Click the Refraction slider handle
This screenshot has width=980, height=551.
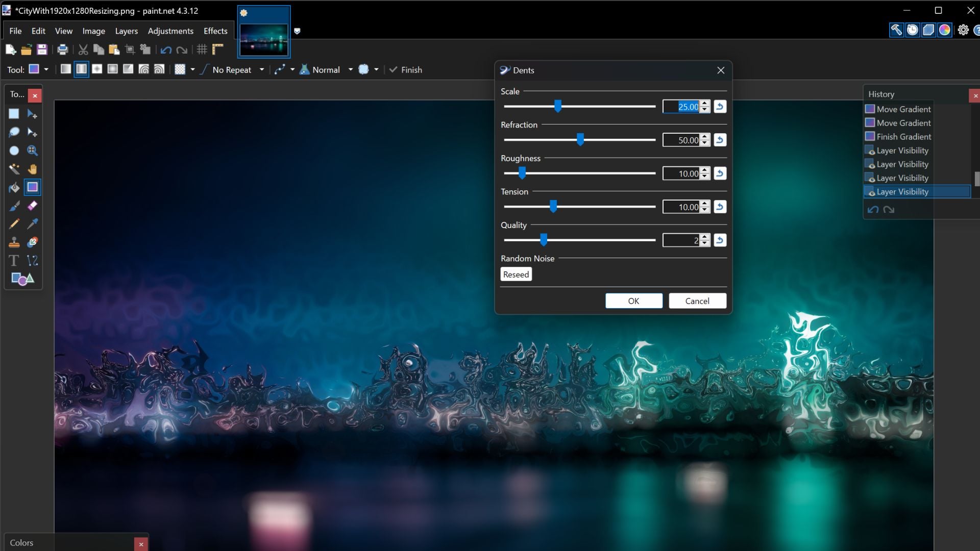(580, 140)
